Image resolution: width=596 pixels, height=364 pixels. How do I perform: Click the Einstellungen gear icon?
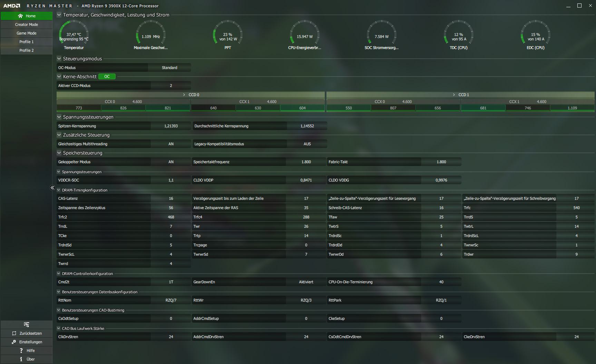(x=14, y=342)
